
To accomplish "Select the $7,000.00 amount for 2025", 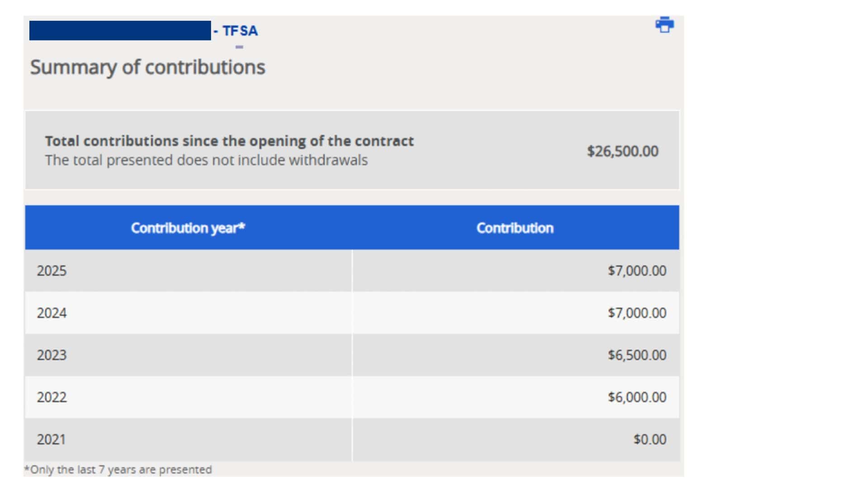I will click(x=637, y=271).
